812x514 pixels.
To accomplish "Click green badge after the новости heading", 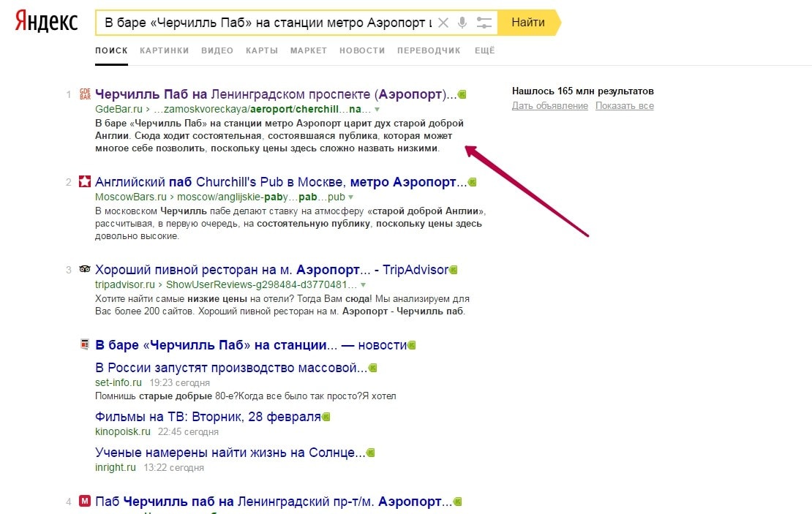I will [x=412, y=345].
